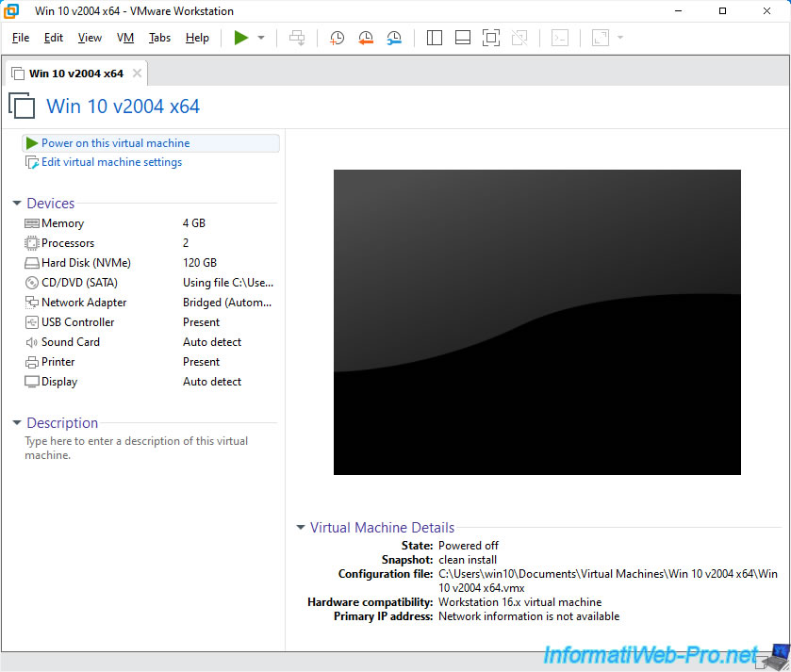Viewport: 791px width, 672px height.
Task: Click the Display monitor icon
Action: [x=32, y=382]
